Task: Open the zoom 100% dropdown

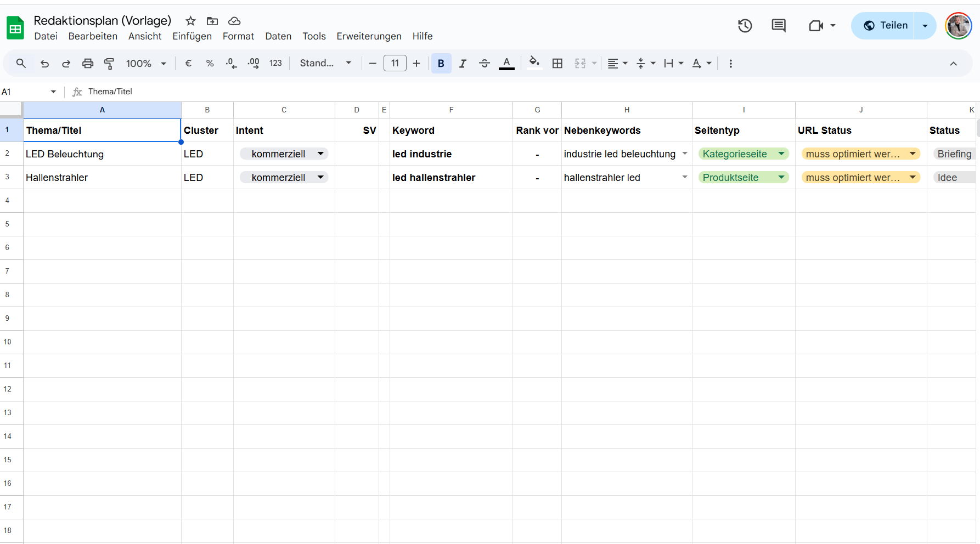Action: [145, 64]
